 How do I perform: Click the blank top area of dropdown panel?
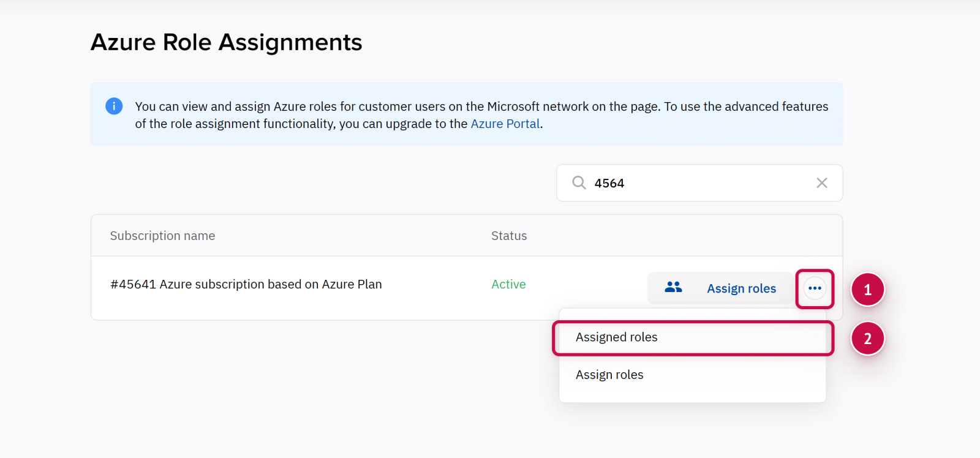pos(692,315)
